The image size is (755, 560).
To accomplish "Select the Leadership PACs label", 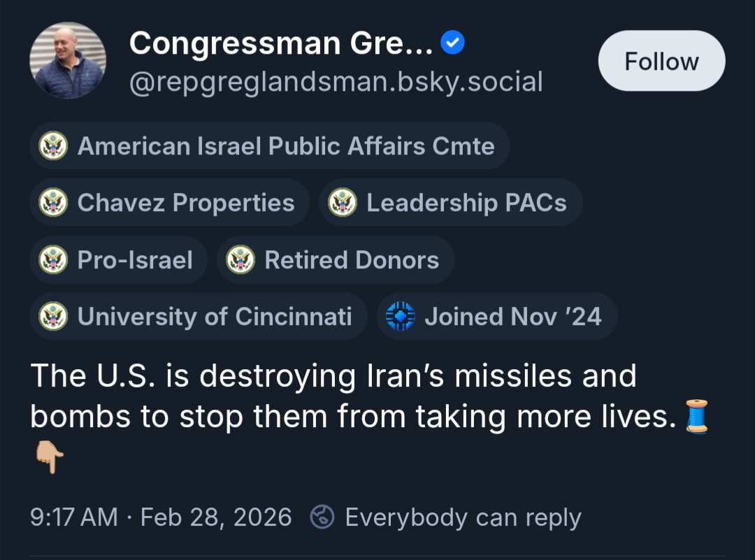I will (x=466, y=203).
